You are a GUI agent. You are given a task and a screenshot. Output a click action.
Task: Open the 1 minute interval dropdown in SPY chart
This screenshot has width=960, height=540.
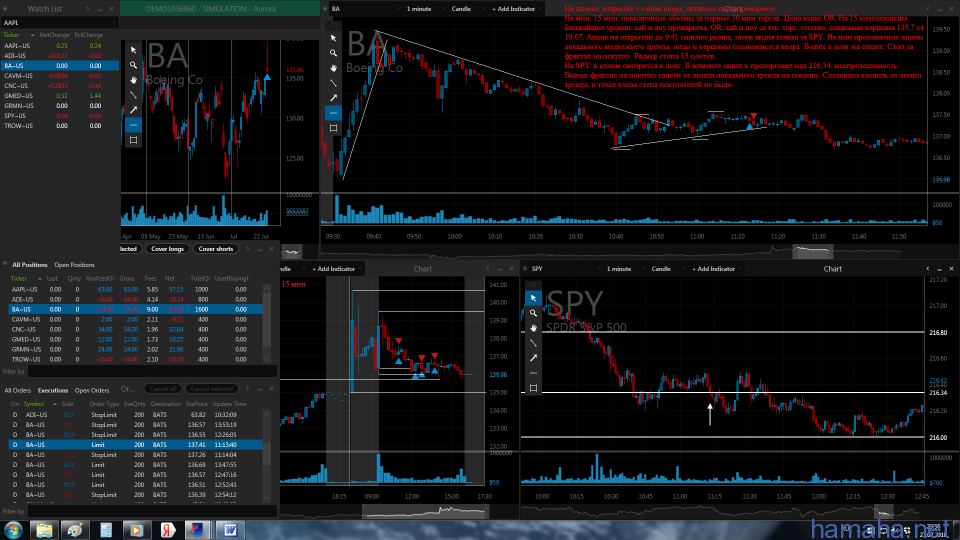(623, 269)
